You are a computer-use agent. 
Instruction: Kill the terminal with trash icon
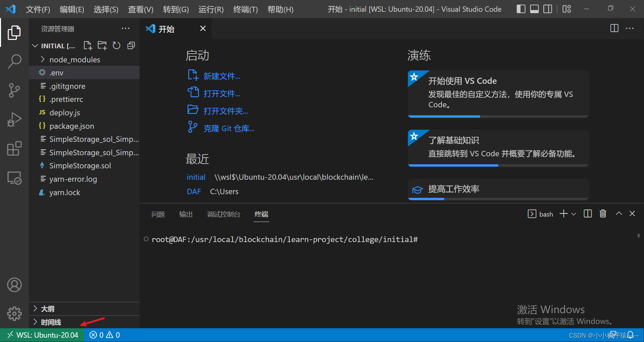click(x=603, y=214)
